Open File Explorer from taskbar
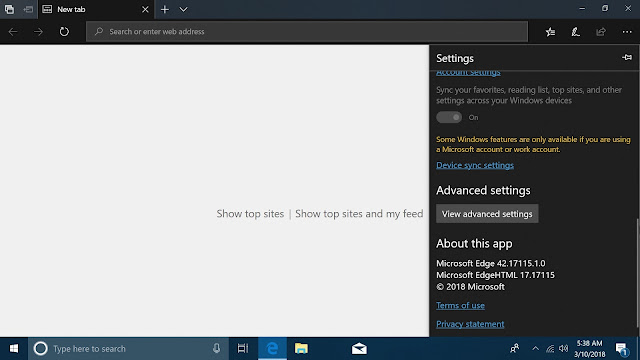The height and width of the screenshot is (360, 640). coord(301,349)
